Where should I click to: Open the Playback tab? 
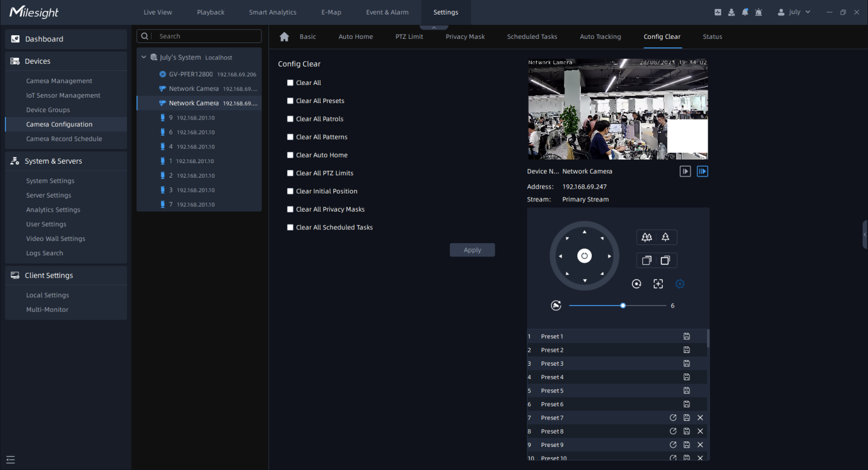point(211,12)
